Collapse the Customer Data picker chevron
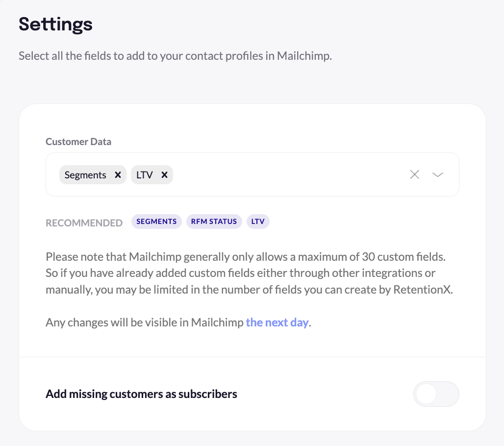 pos(437,174)
